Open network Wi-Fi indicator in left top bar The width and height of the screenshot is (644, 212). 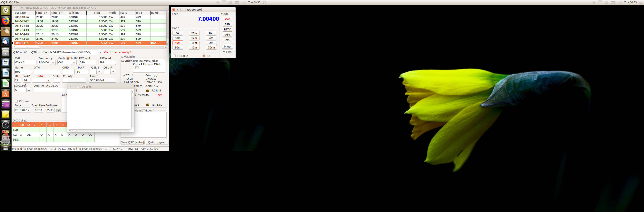coord(218,2)
